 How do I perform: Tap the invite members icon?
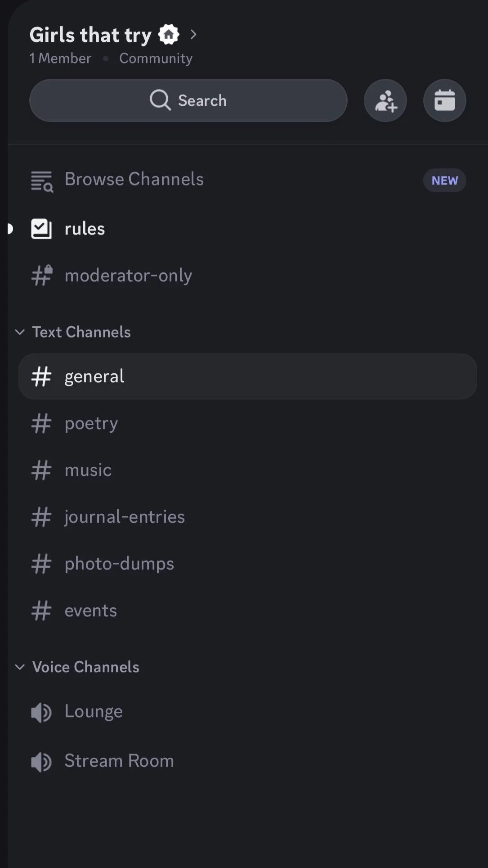coord(385,101)
